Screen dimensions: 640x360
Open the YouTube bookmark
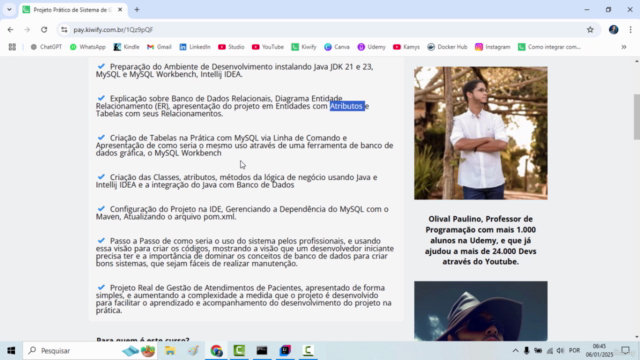pyautogui.click(x=268, y=47)
